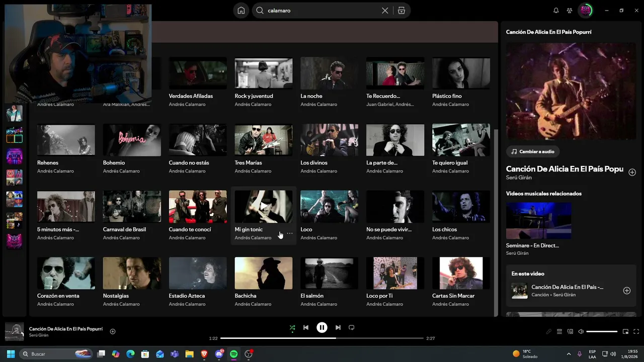
Task: Open the profile avatar menu
Action: 586,10
